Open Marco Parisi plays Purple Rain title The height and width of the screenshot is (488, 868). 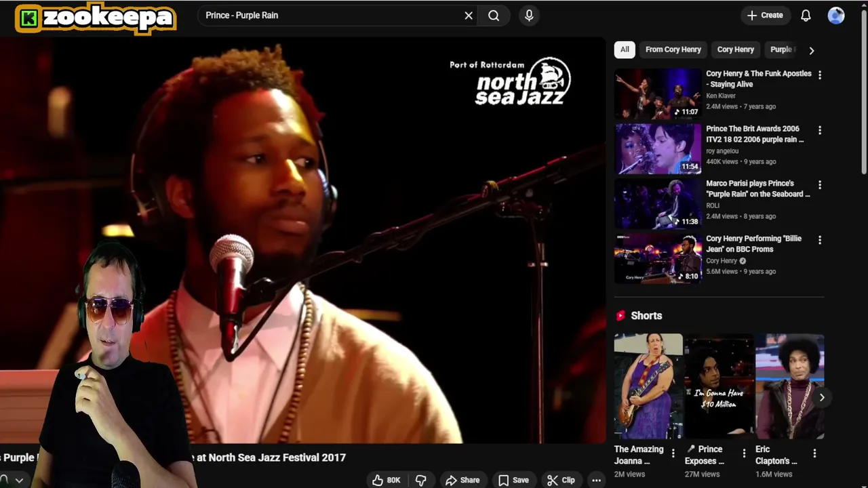click(757, 188)
